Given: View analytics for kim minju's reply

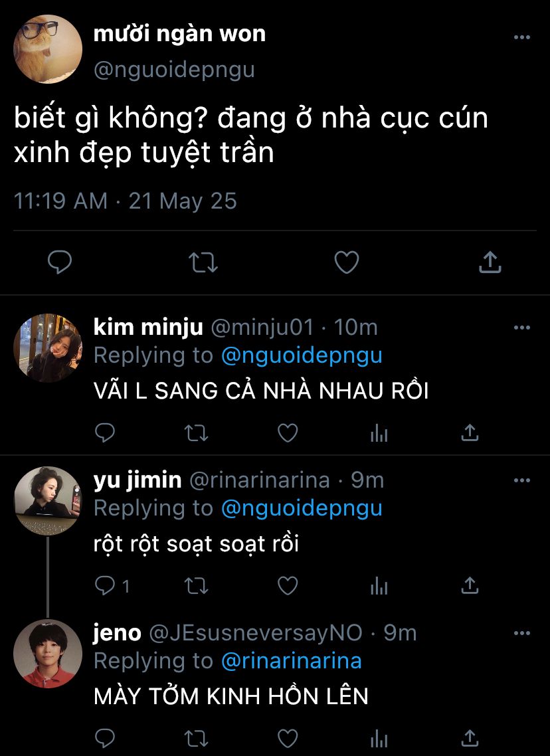Looking at the screenshot, I should (x=379, y=434).
